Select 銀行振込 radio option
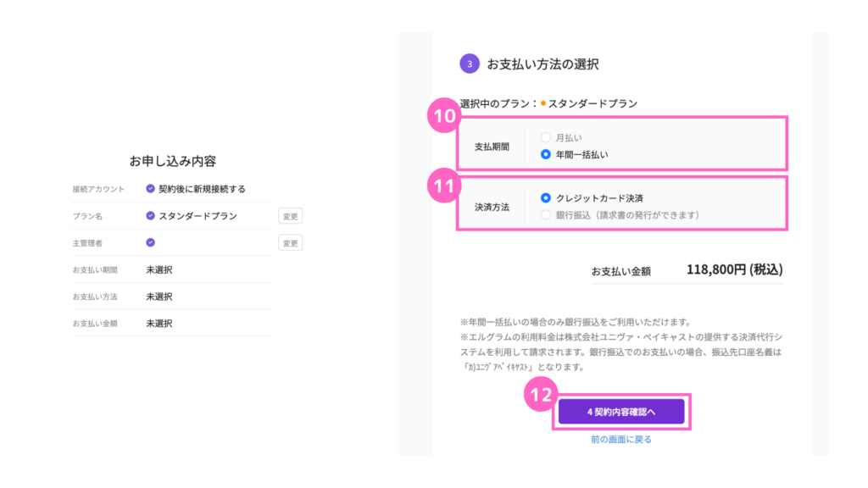This screenshot has width=868, height=488. click(x=546, y=215)
